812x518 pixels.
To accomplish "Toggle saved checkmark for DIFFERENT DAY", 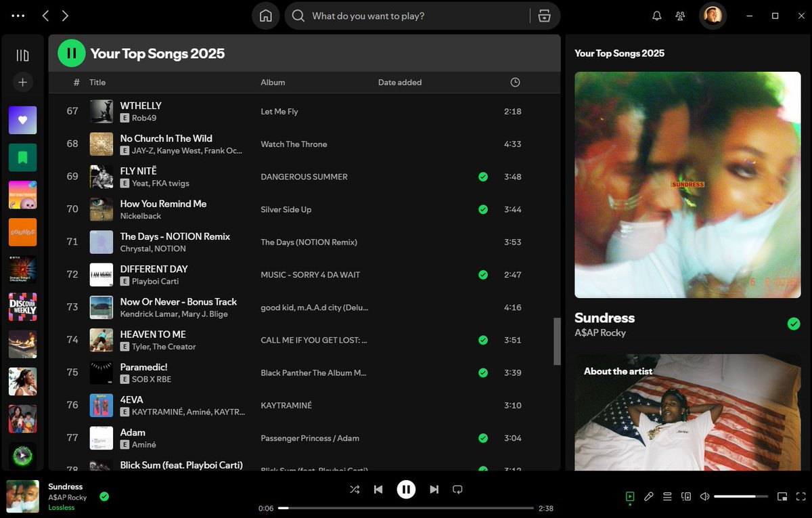I will [482, 275].
